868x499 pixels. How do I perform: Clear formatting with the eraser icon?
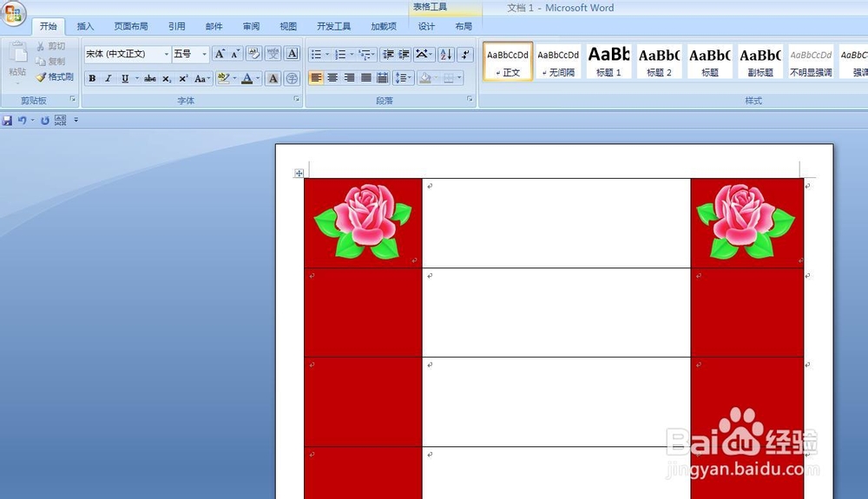(253, 54)
